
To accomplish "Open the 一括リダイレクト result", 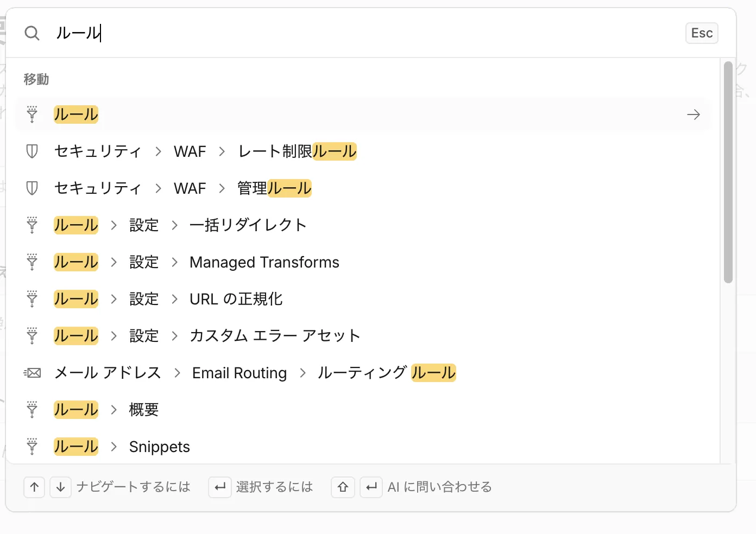I will click(363, 225).
